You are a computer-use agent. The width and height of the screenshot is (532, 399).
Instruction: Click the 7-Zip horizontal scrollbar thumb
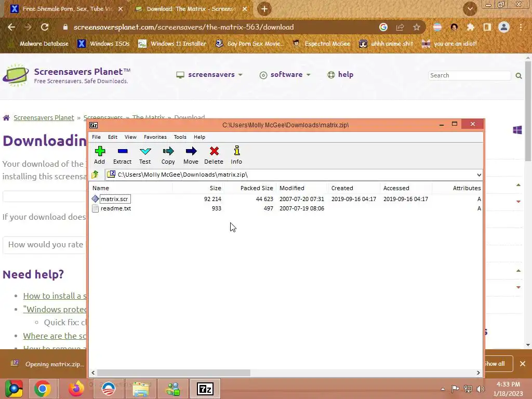pyautogui.click(x=174, y=373)
